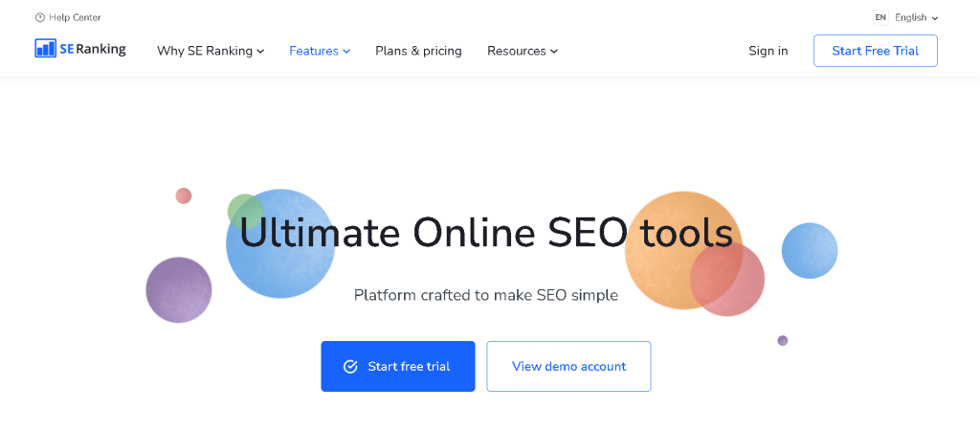Image resolution: width=980 pixels, height=433 pixels.
Task: Expand the Features menu
Action: [320, 51]
